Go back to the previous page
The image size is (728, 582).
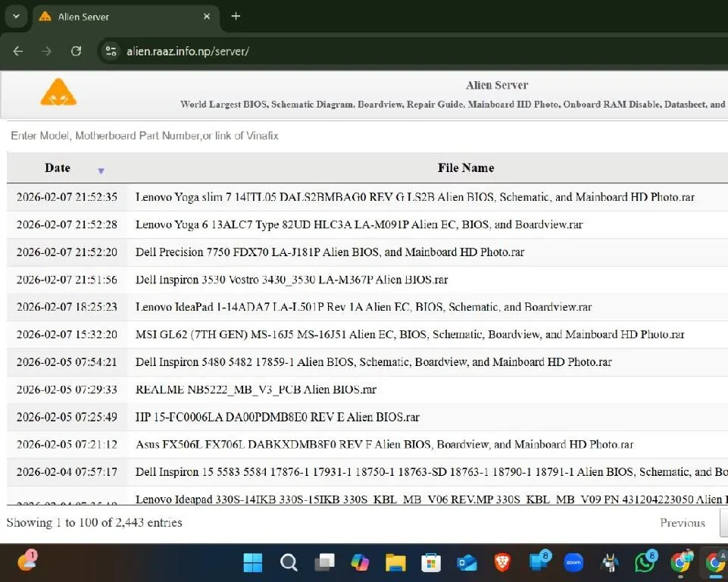click(18, 52)
